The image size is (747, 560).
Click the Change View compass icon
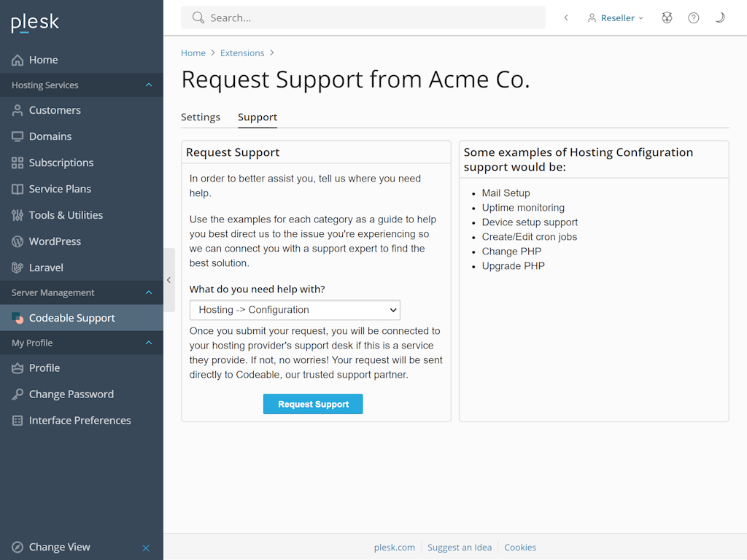click(18, 547)
